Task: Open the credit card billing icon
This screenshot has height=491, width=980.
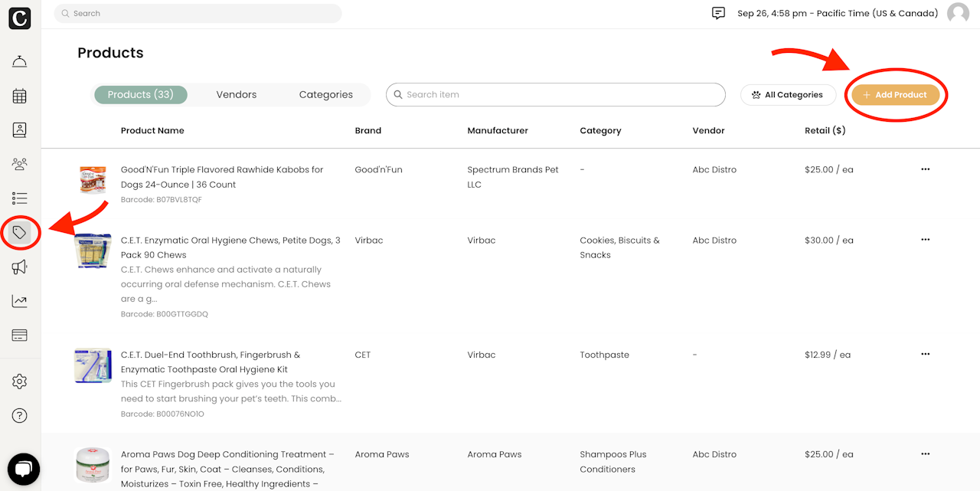Action: 20,336
